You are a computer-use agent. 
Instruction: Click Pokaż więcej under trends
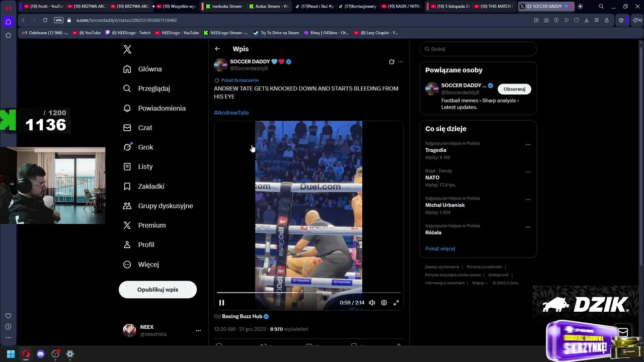click(x=440, y=248)
